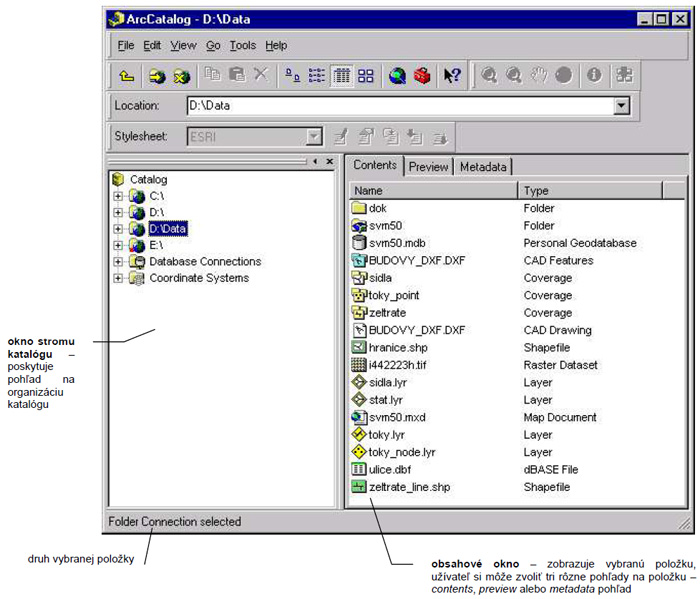Open the Edit menu
700x599 pixels.
tap(152, 46)
